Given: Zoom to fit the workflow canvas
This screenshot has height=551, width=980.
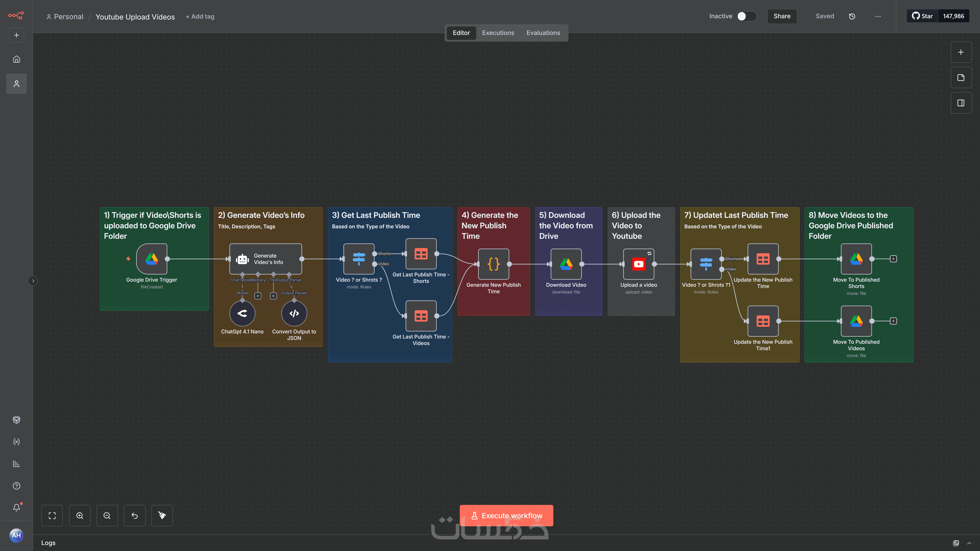Looking at the screenshot, I should (52, 516).
